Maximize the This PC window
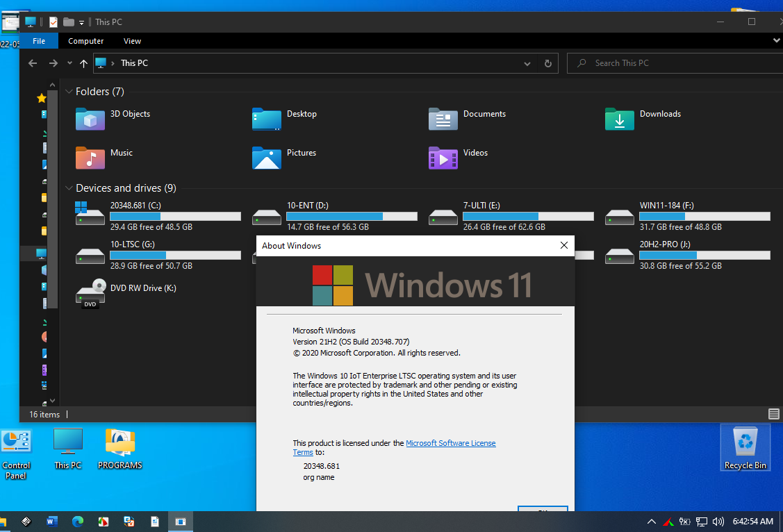Screen dimensions: 783x532 point(752,22)
